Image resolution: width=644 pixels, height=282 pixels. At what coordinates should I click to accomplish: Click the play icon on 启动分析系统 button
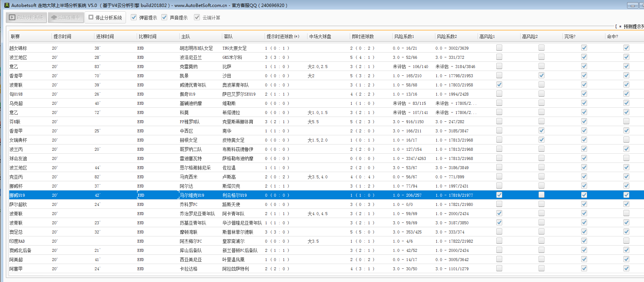pos(12,17)
